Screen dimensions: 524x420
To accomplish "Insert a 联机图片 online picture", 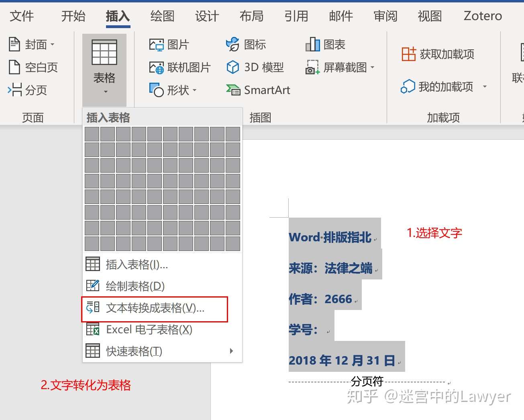I will tap(180, 67).
